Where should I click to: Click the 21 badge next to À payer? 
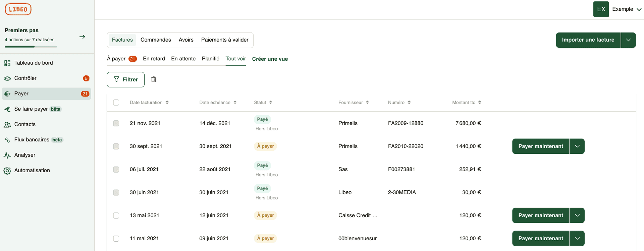click(x=132, y=59)
